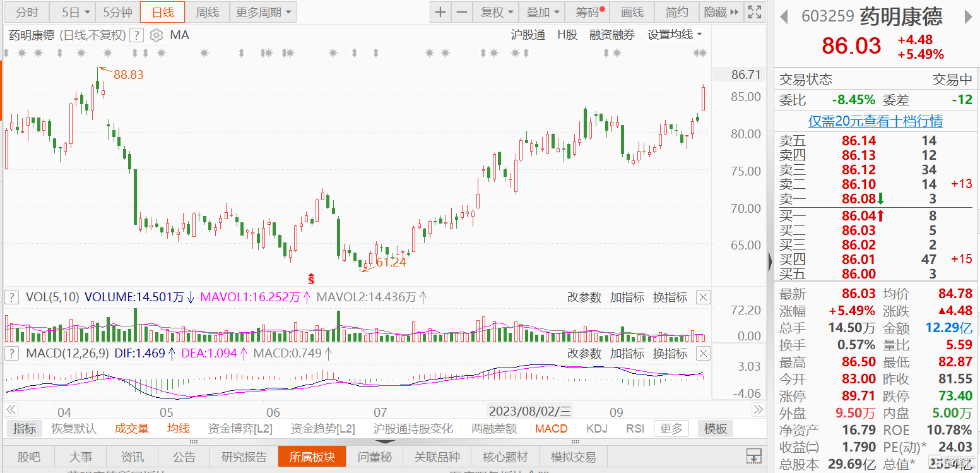
Task: Toggle 资金博弈[L2] indicator
Action: [240, 429]
